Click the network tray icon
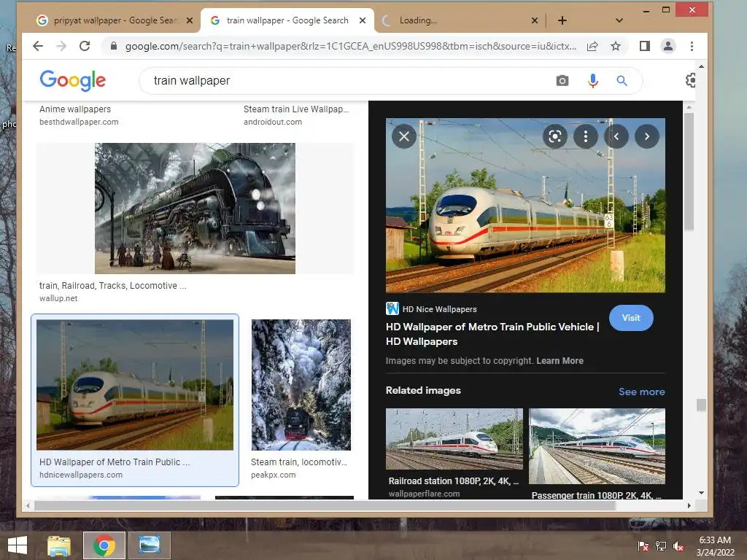Image resolution: width=747 pixels, height=560 pixels. pos(661,545)
